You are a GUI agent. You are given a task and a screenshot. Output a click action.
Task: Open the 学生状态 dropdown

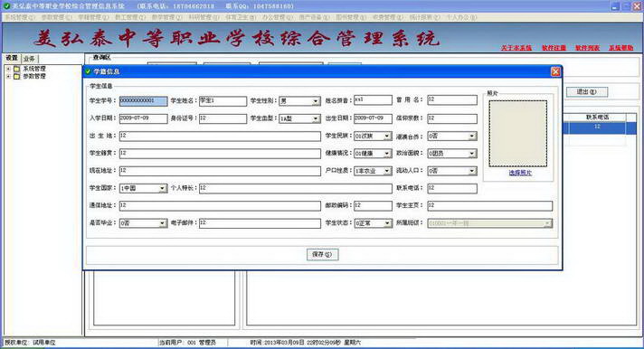[x=387, y=223]
